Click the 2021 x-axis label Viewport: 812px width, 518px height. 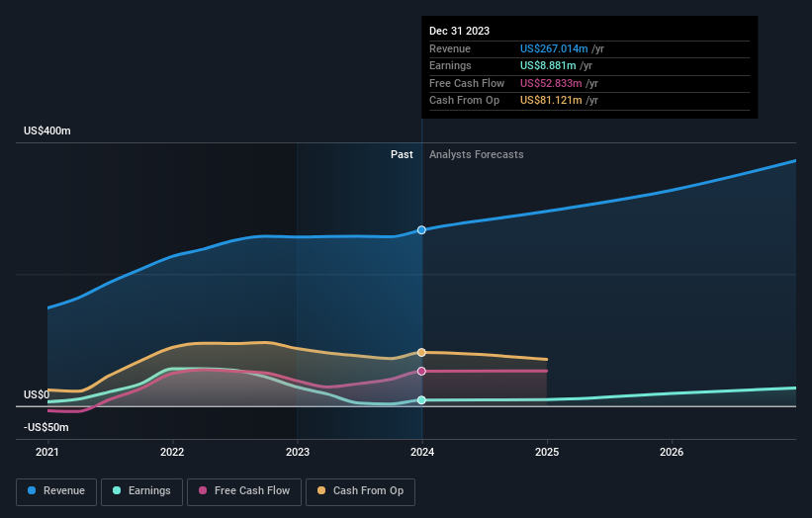click(x=47, y=452)
